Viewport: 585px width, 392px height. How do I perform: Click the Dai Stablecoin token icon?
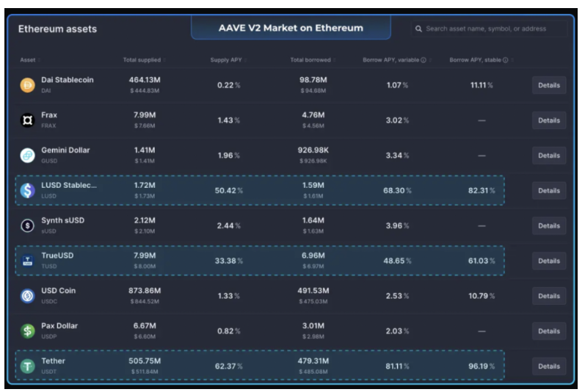tap(27, 85)
